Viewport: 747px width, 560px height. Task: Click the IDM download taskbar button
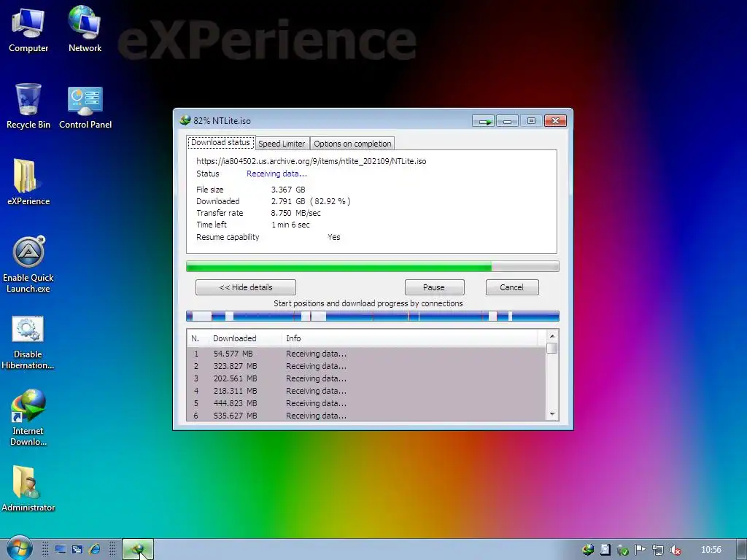tap(138, 550)
